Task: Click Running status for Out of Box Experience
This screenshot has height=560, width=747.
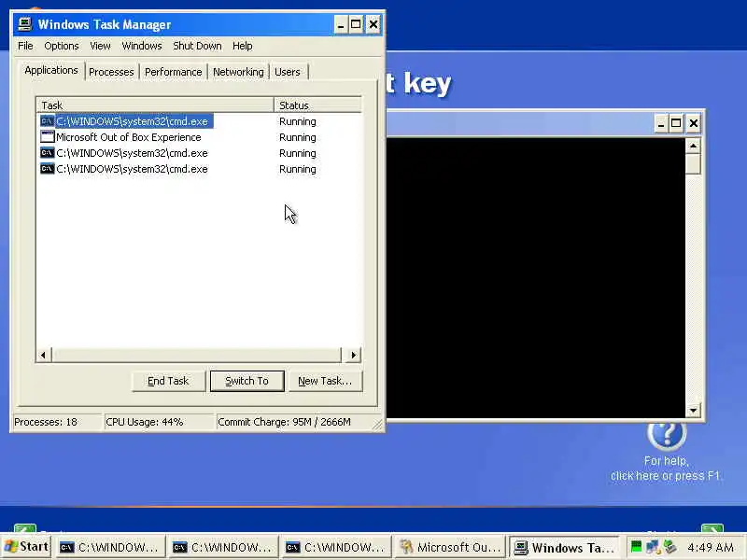Action: point(298,137)
